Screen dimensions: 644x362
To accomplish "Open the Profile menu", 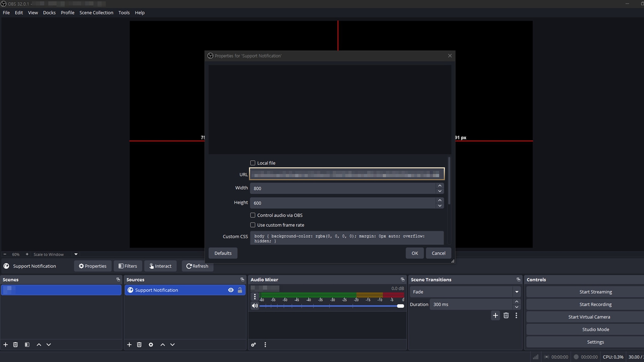I will click(x=68, y=13).
